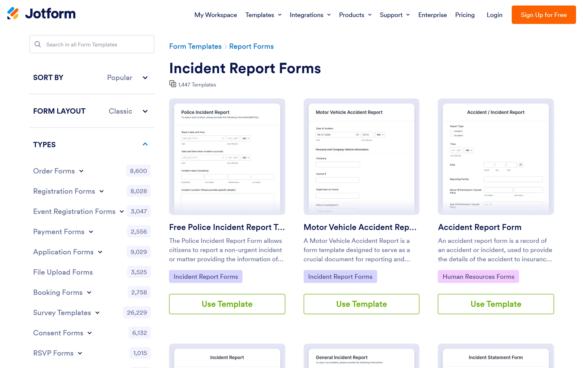The image size is (588, 368).
Task: Expand the Consent Forms chevron
Action: point(90,333)
